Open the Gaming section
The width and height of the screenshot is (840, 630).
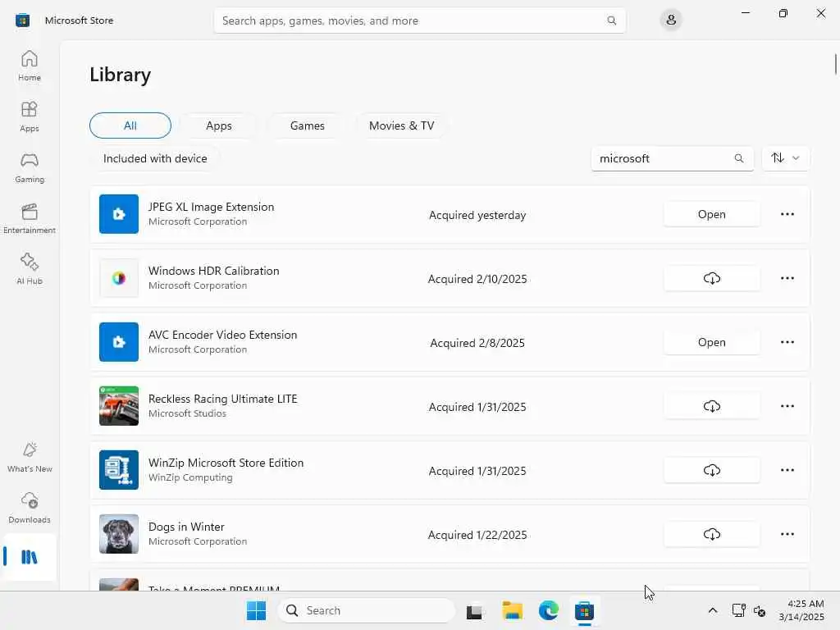point(30,167)
